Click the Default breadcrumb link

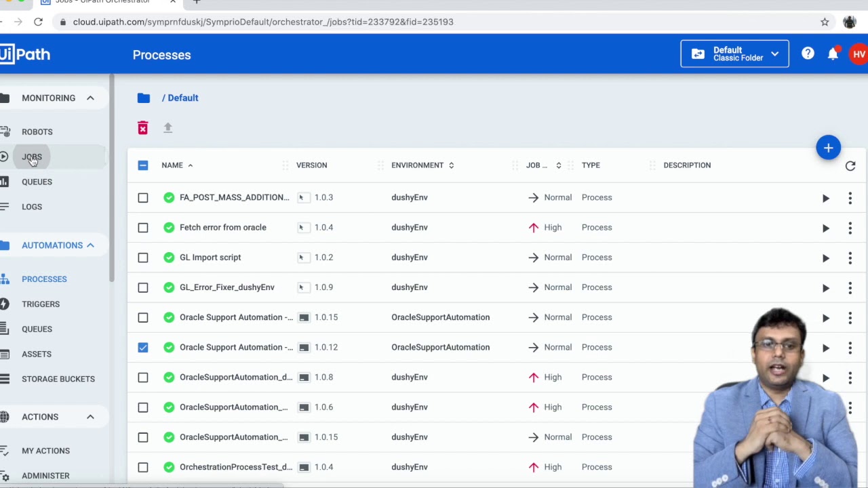point(183,98)
